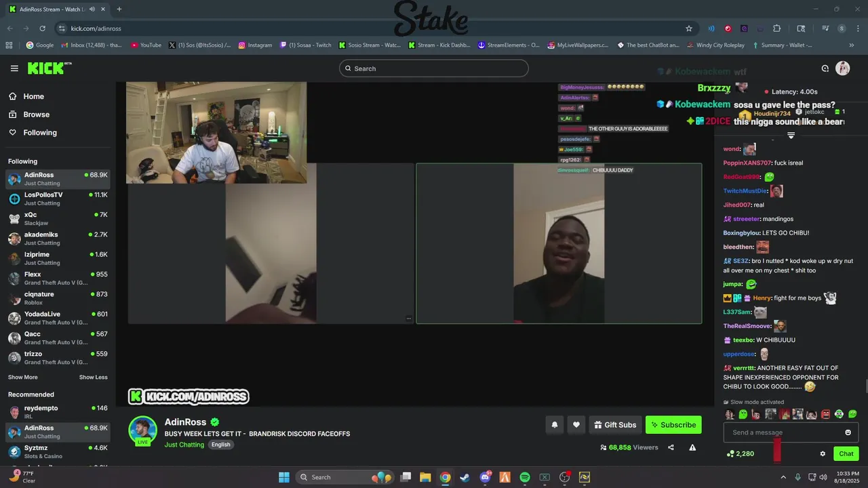View site information for kick.com
868x488 pixels.
point(62,28)
